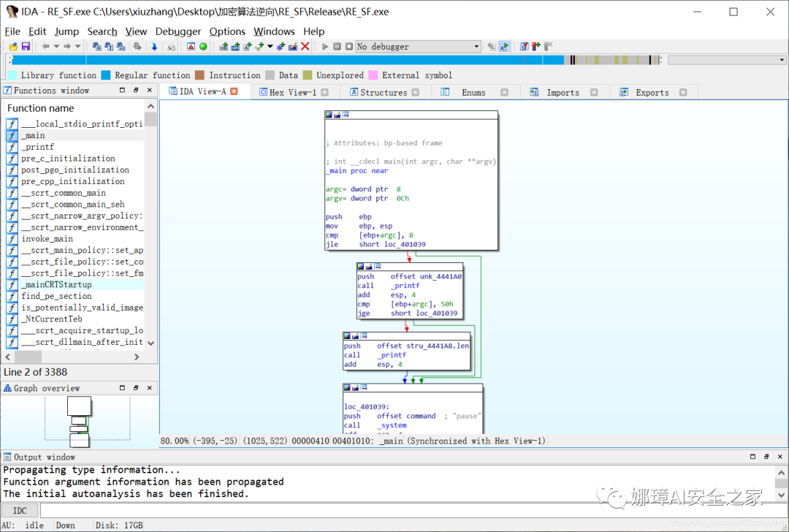Viewport: 789px width, 532px height.
Task: Close the Functions window panel
Action: pyautogui.click(x=150, y=90)
